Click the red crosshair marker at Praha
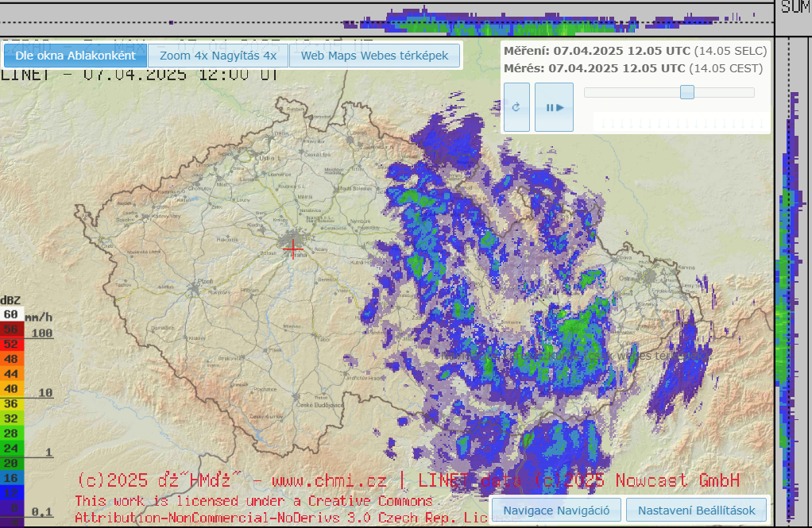812x528 pixels. coord(292,247)
